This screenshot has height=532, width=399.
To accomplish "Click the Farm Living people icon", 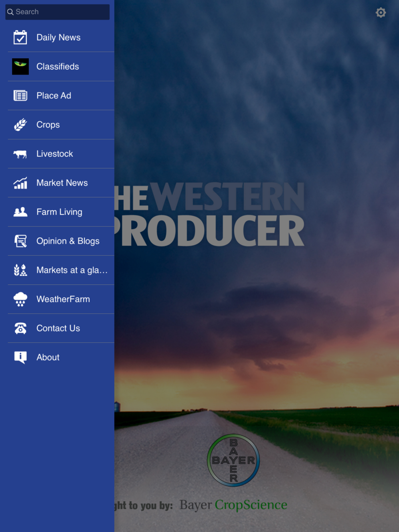I will click(20, 212).
